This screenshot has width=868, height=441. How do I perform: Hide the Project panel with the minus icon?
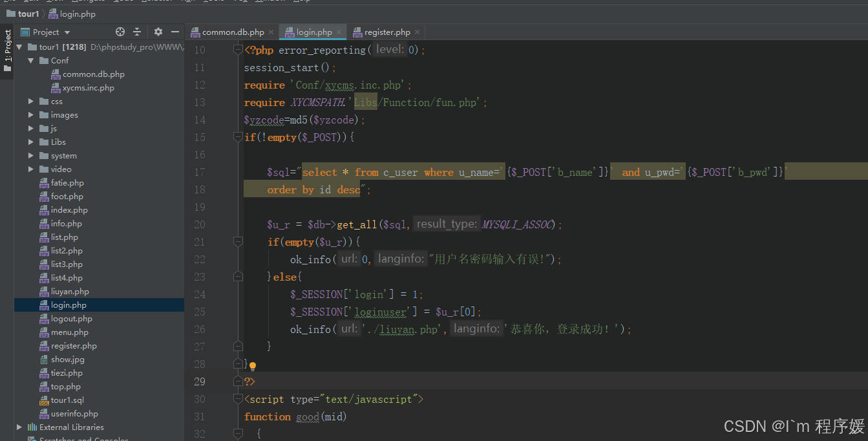point(175,31)
